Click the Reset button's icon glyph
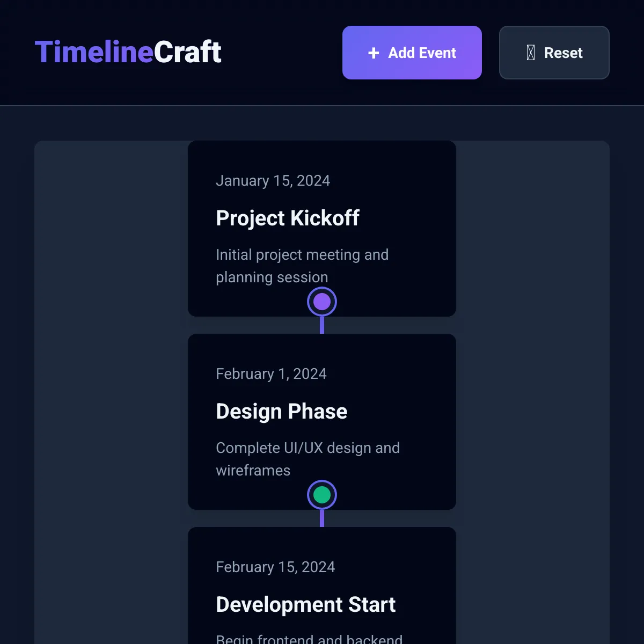The height and width of the screenshot is (644, 644). [531, 53]
